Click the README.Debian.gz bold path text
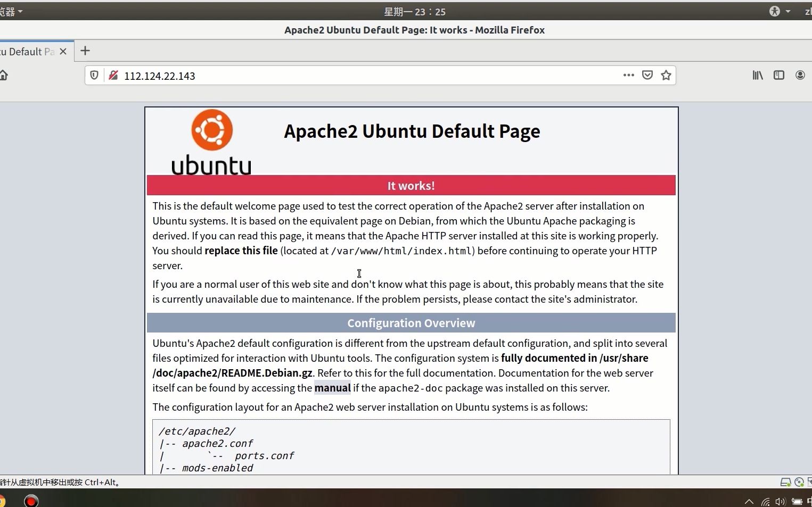This screenshot has height=507, width=812. click(233, 373)
